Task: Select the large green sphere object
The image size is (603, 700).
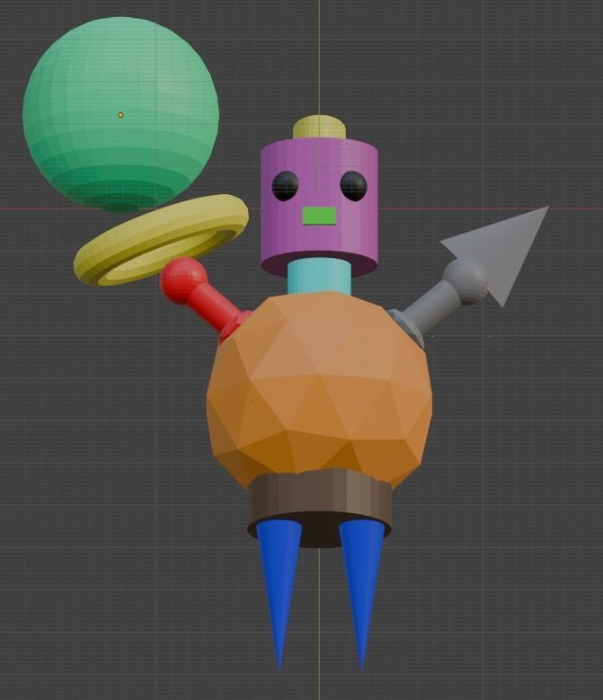Action: [120, 114]
